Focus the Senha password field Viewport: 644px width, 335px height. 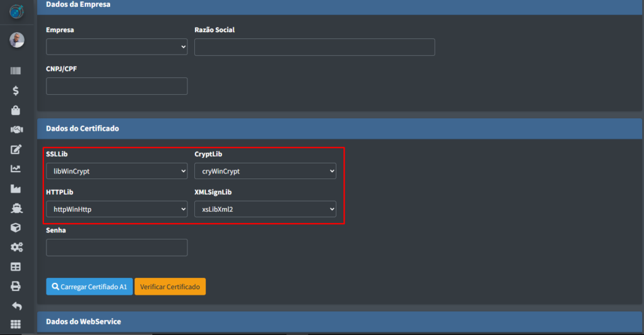pos(116,247)
